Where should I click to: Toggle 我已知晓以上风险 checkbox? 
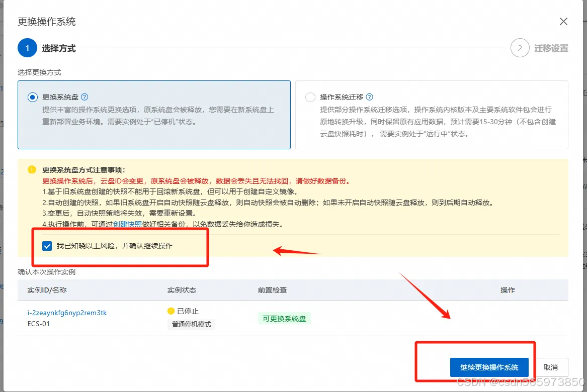point(47,246)
